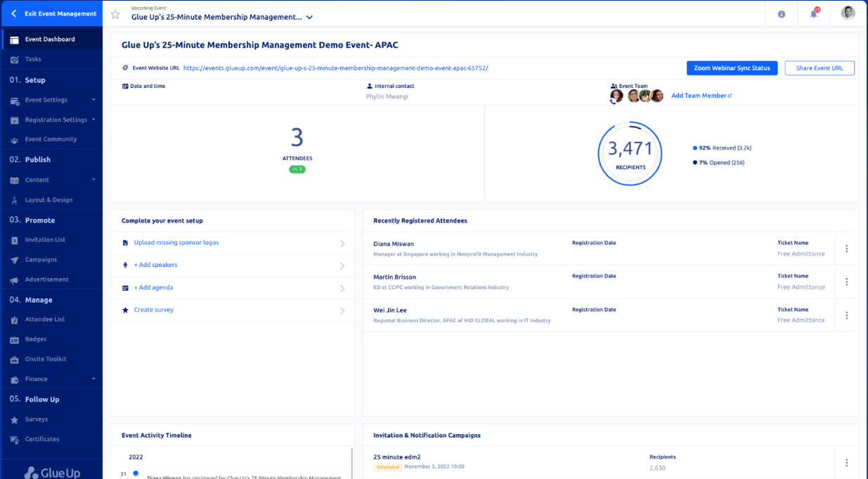Open options menu for Martin Brisson
Viewport: 868px width, 479px height.
[846, 282]
